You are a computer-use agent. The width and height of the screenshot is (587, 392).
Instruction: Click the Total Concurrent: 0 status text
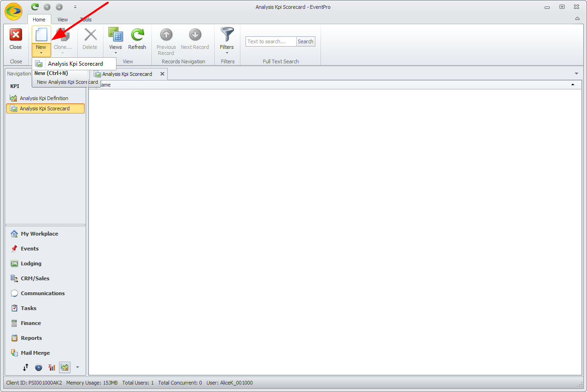pyautogui.click(x=180, y=383)
